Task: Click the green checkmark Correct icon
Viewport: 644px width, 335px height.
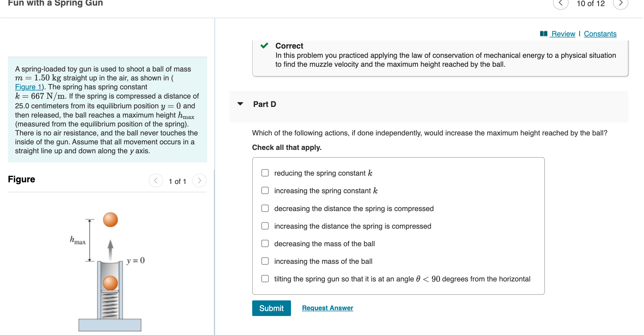Action: 264,46
